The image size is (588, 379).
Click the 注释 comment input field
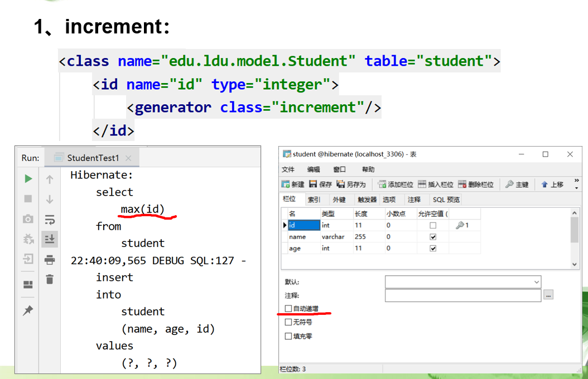pyautogui.click(x=462, y=295)
